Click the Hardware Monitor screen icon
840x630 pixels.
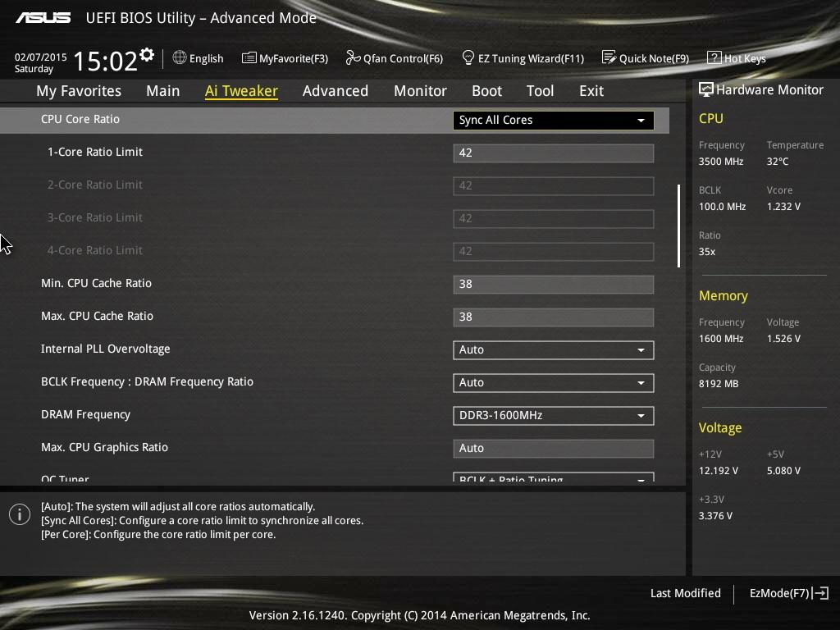pyautogui.click(x=706, y=89)
